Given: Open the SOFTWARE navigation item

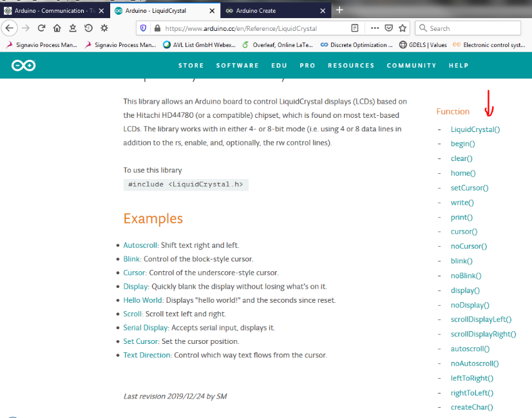Looking at the screenshot, I should coord(237,66).
